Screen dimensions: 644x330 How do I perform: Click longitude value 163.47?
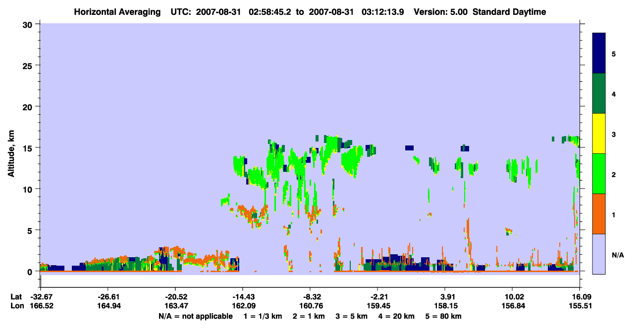pyautogui.click(x=175, y=306)
